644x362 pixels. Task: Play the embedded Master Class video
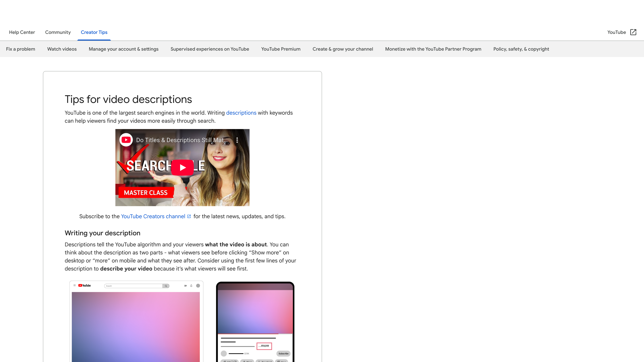point(183,167)
